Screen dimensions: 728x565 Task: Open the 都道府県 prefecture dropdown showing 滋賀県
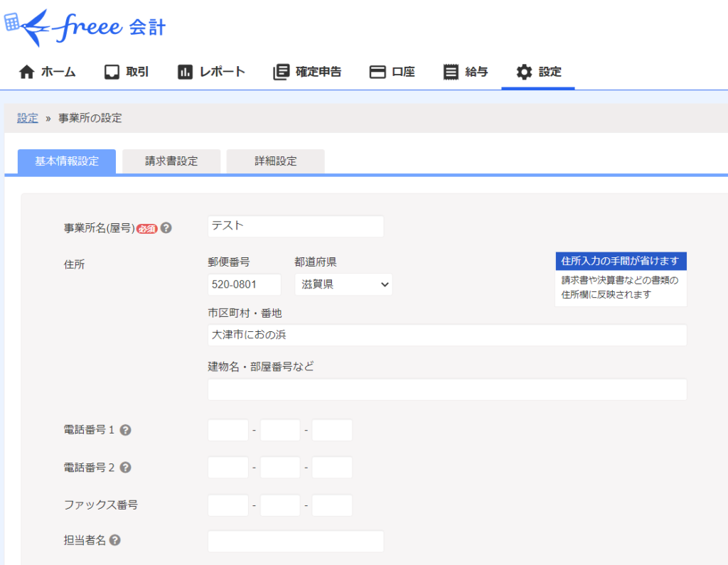pyautogui.click(x=343, y=284)
